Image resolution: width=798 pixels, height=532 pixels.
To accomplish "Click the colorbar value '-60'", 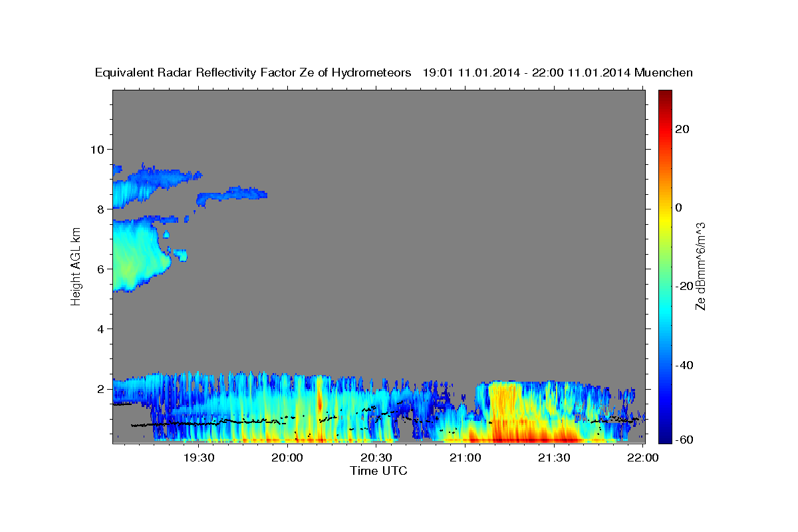I will pyautogui.click(x=684, y=440).
